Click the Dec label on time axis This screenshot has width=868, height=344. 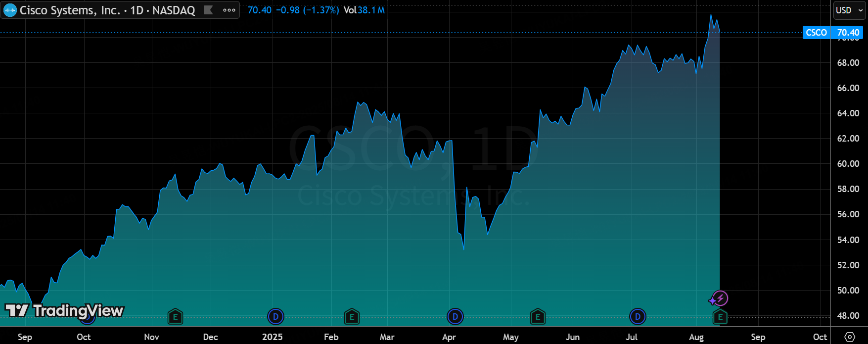pyautogui.click(x=210, y=337)
